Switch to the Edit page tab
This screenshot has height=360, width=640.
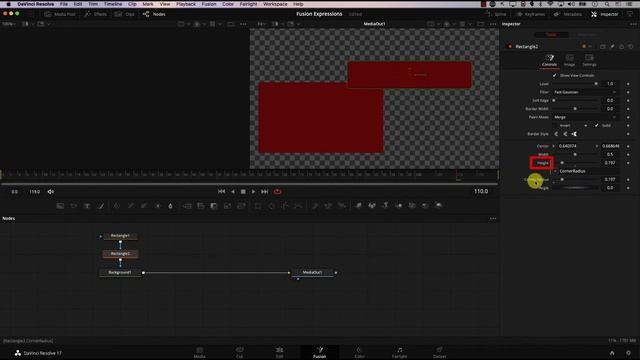[280, 353]
